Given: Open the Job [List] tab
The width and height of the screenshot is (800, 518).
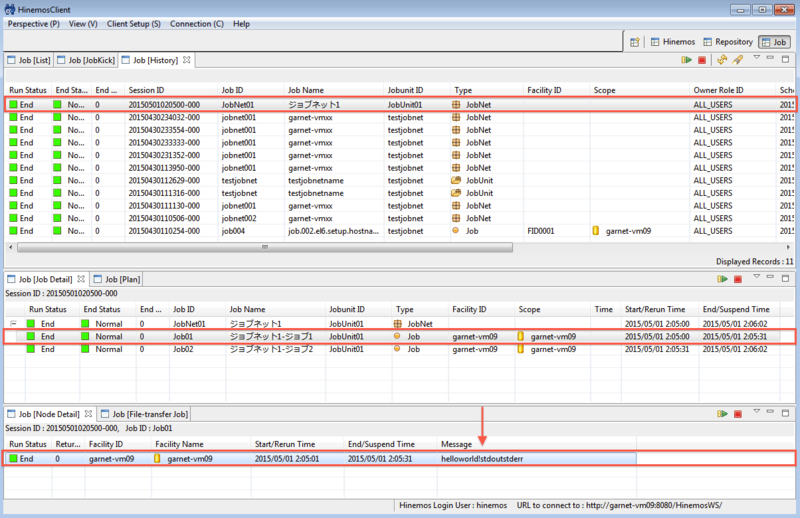Looking at the screenshot, I should pyautogui.click(x=29, y=60).
